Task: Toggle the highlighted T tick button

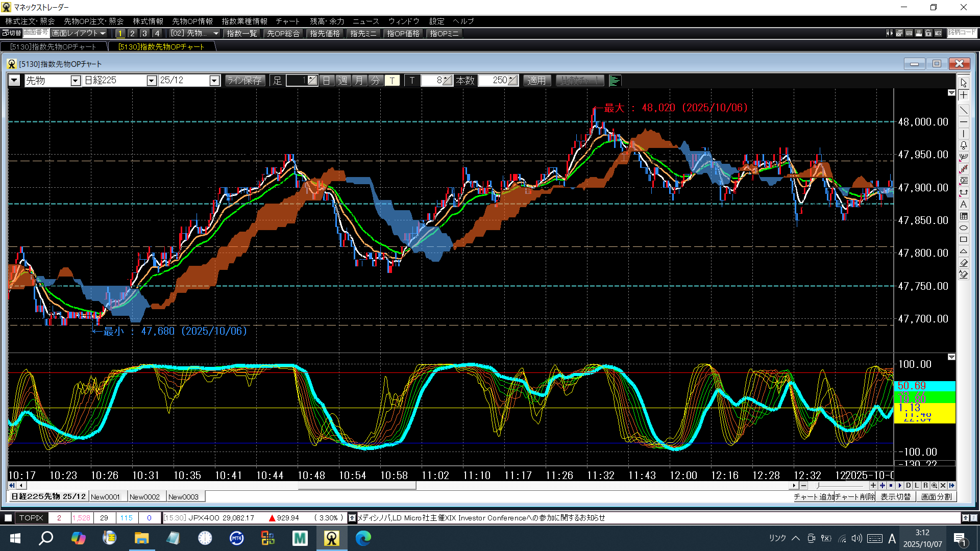Action: tap(392, 81)
